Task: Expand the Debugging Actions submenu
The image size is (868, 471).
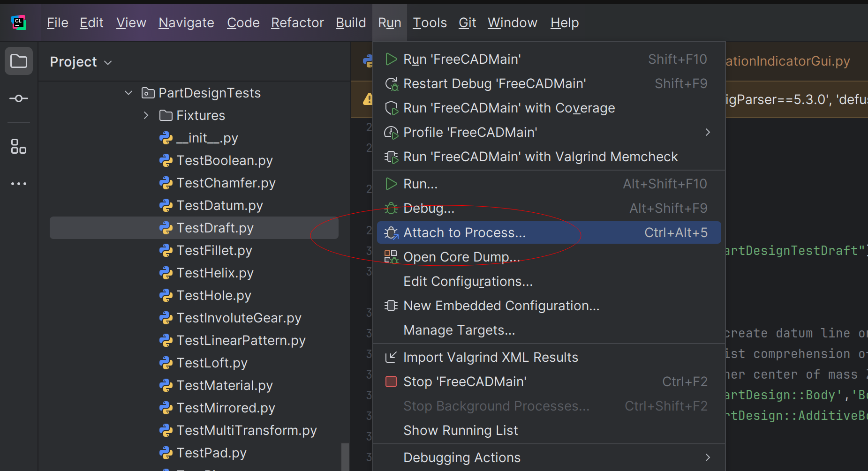Action: click(x=708, y=457)
